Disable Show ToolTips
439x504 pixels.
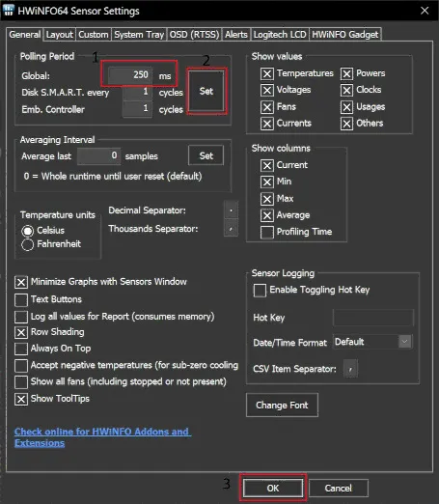coord(21,399)
